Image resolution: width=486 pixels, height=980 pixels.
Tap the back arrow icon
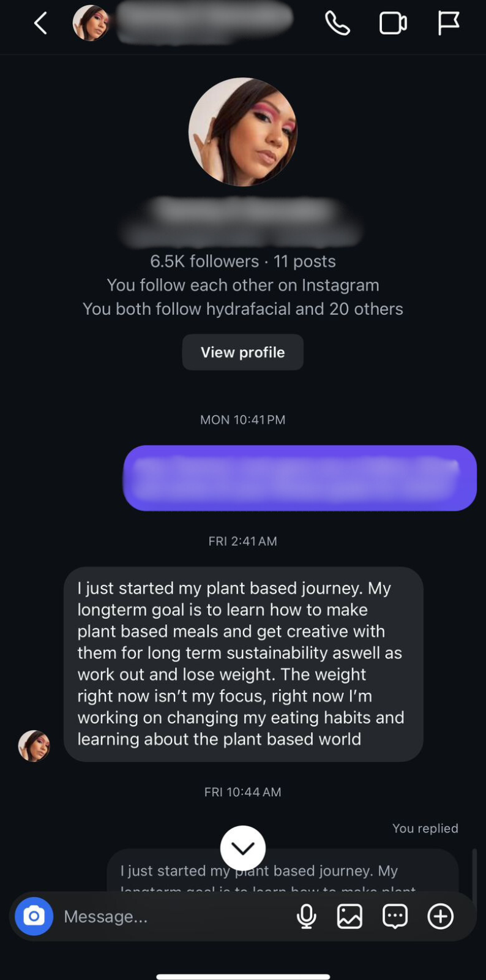[x=40, y=24]
